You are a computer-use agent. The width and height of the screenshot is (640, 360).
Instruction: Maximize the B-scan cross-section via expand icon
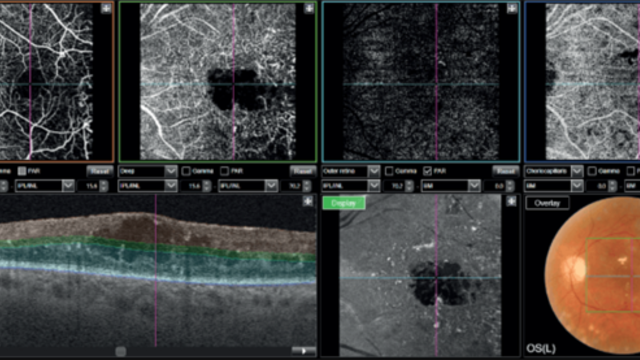coord(308,201)
